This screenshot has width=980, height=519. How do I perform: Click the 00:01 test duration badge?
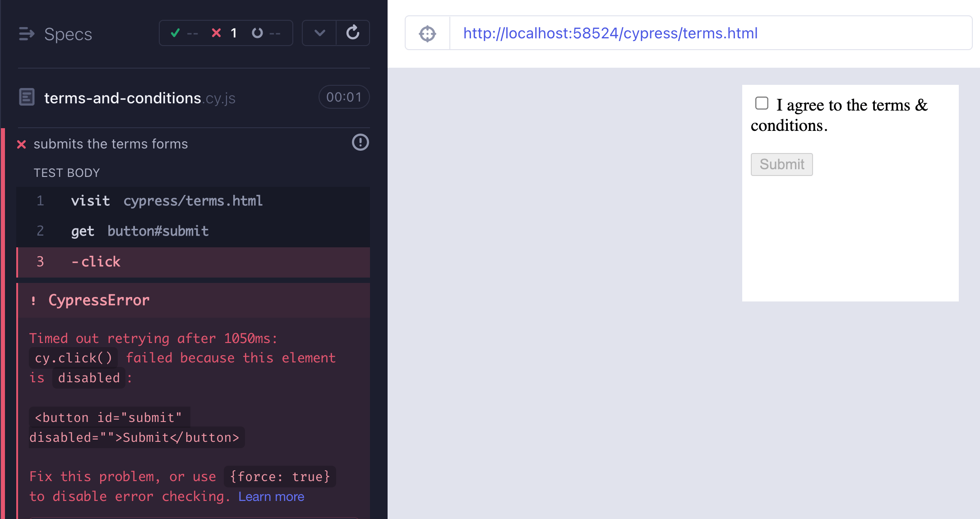[344, 97]
